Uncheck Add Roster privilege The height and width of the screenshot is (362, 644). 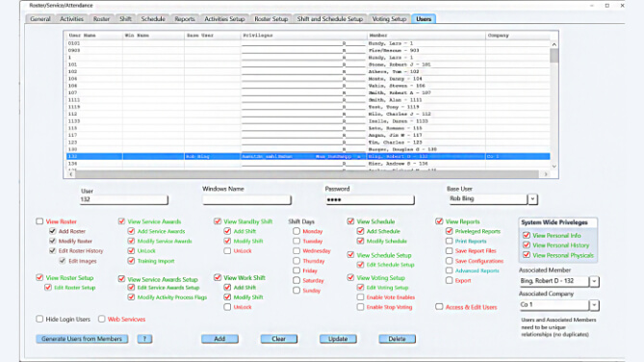(x=53, y=231)
